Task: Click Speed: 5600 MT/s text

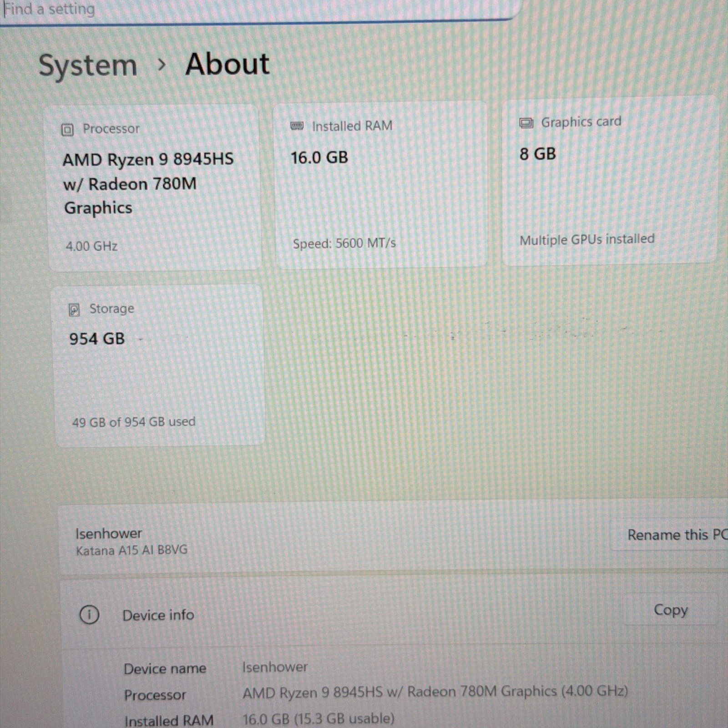Action: coord(344,243)
